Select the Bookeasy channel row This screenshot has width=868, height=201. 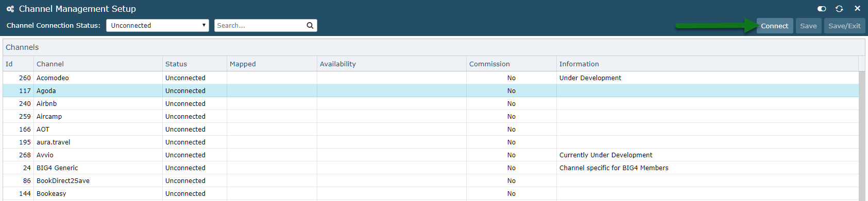tap(431, 193)
